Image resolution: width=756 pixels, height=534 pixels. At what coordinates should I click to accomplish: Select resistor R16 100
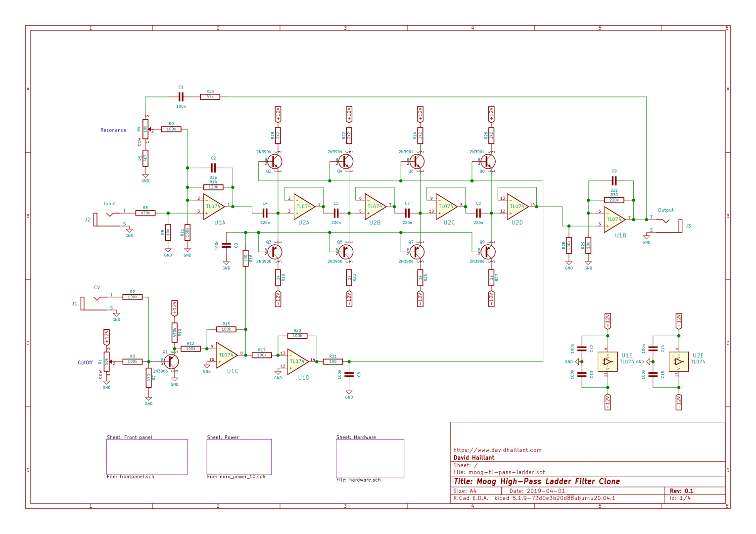coord(246,258)
